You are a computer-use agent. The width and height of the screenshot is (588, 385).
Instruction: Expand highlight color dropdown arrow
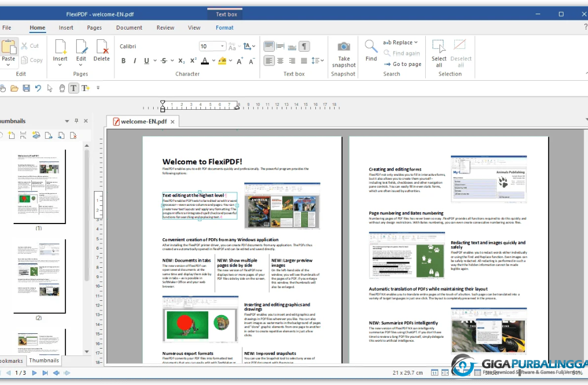[231, 61]
